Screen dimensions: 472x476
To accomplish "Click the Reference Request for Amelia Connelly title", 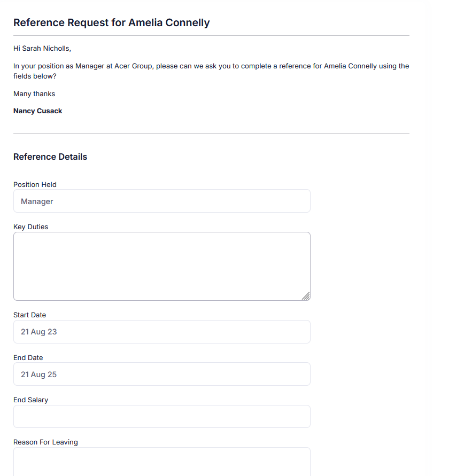I will coord(112,22).
